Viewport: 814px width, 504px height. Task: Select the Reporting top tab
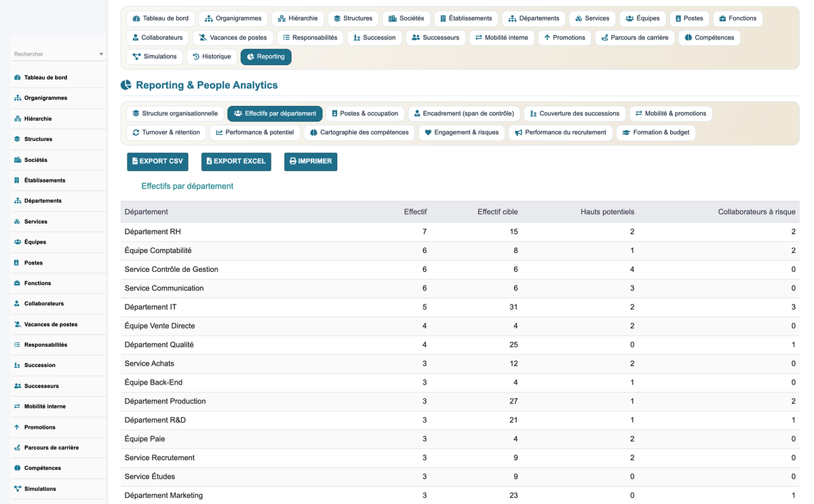point(266,57)
